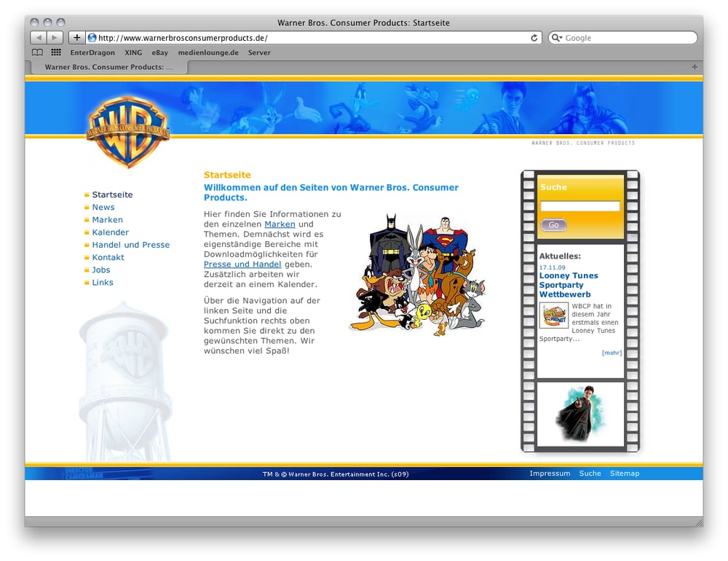Click the plus Add Bookmark button
Image resolution: width=728 pixels, height=561 pixels.
[76, 38]
